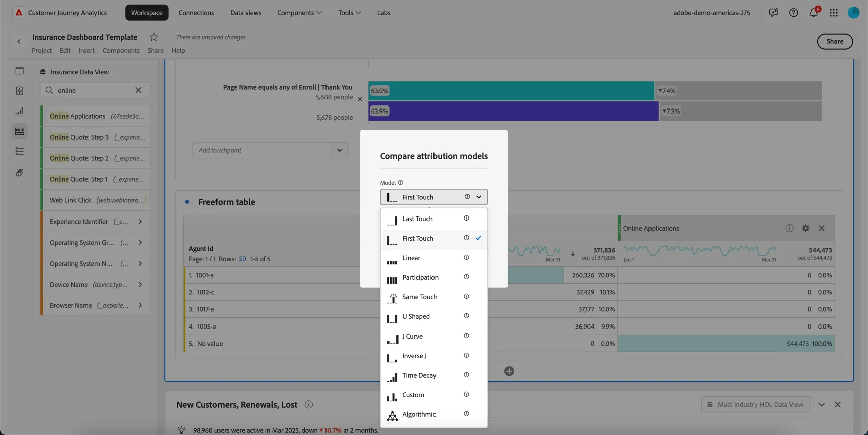The image size is (868, 435).
Task: Open the Insert project menu
Action: [x=86, y=51]
